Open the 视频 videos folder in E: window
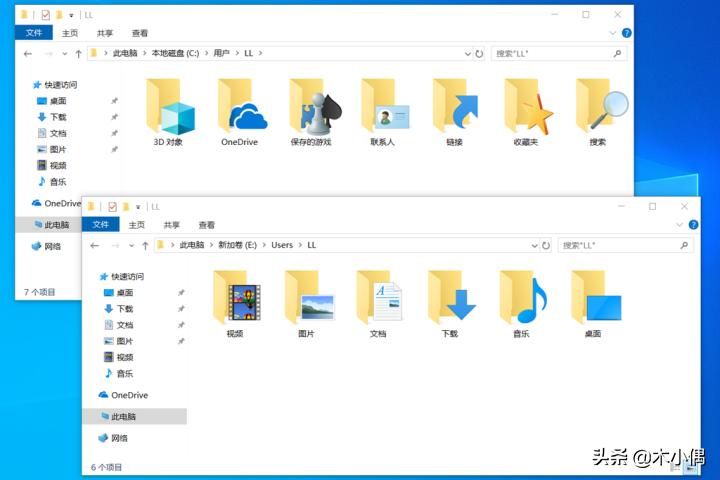Screen dimensions: 720x480 236,304
